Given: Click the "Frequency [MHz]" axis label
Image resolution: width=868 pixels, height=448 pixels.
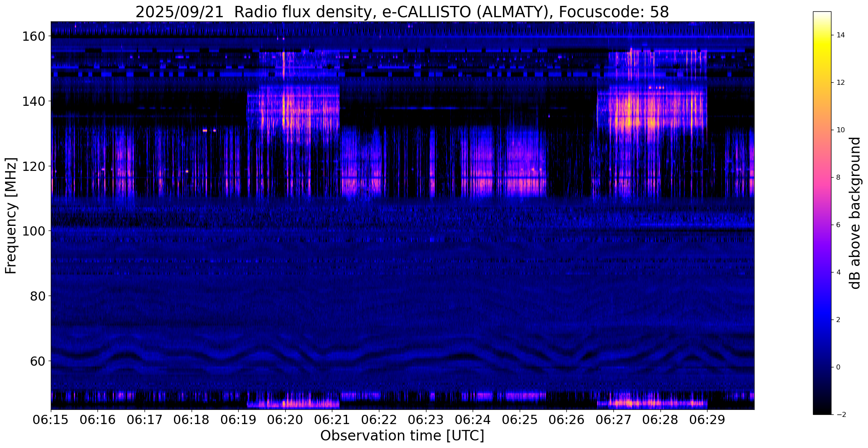Looking at the screenshot, I should pos(11,215).
